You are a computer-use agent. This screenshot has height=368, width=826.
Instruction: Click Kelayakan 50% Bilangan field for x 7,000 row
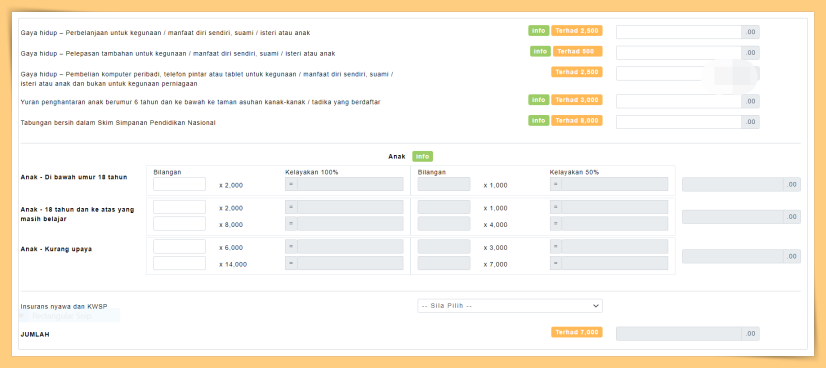pyautogui.click(x=444, y=263)
